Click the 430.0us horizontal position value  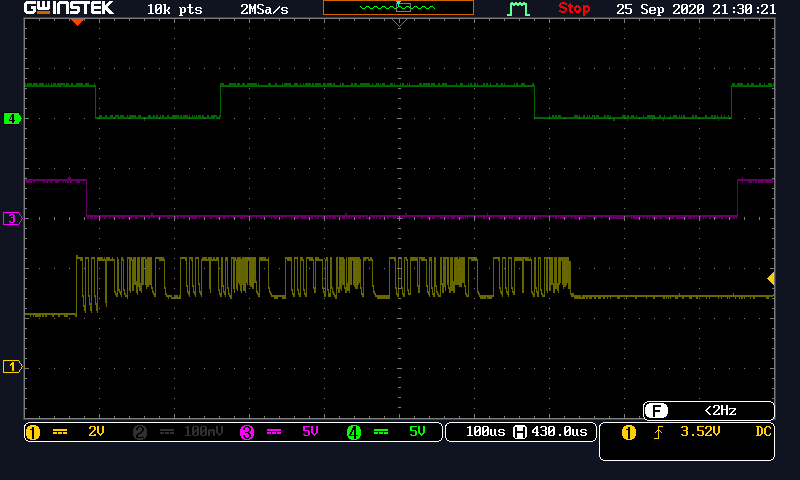560,432
